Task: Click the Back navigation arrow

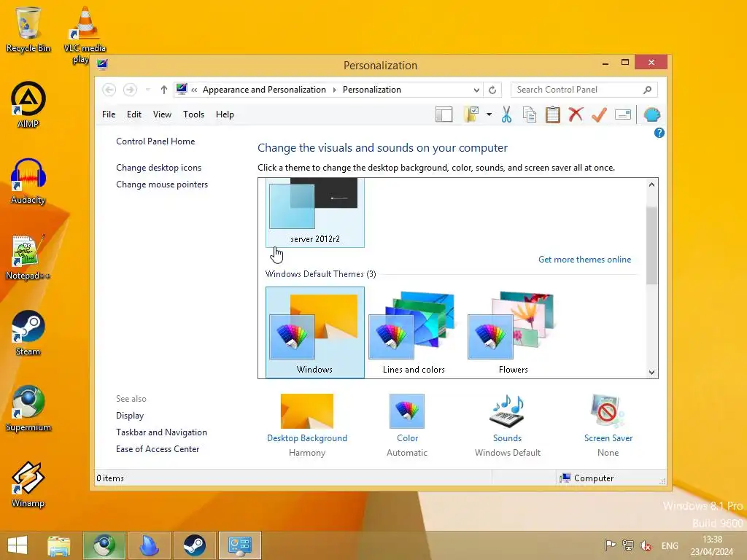Action: (x=109, y=90)
